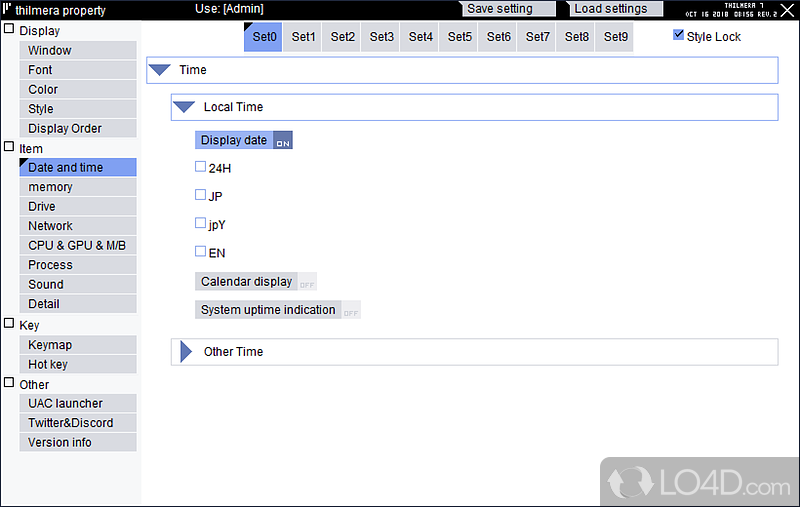Toggle the Other category checkbox
Image resolution: width=800 pixels, height=507 pixels.
click(9, 383)
